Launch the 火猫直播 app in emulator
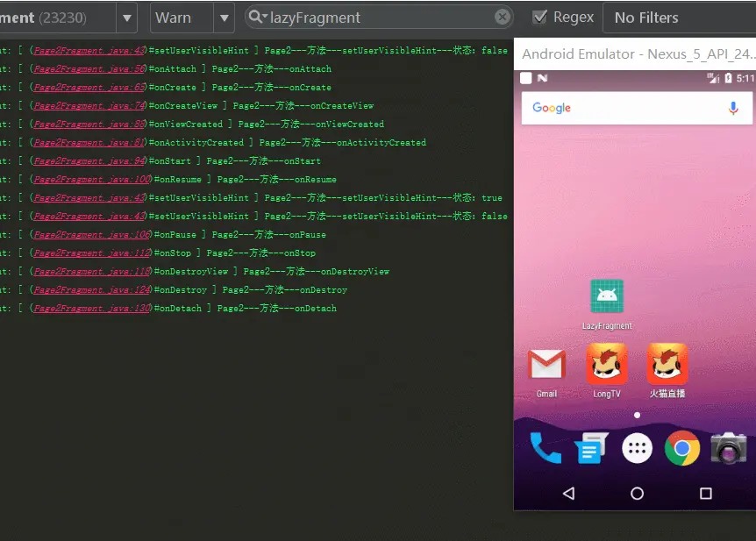Image resolution: width=756 pixels, height=541 pixels. click(x=667, y=372)
